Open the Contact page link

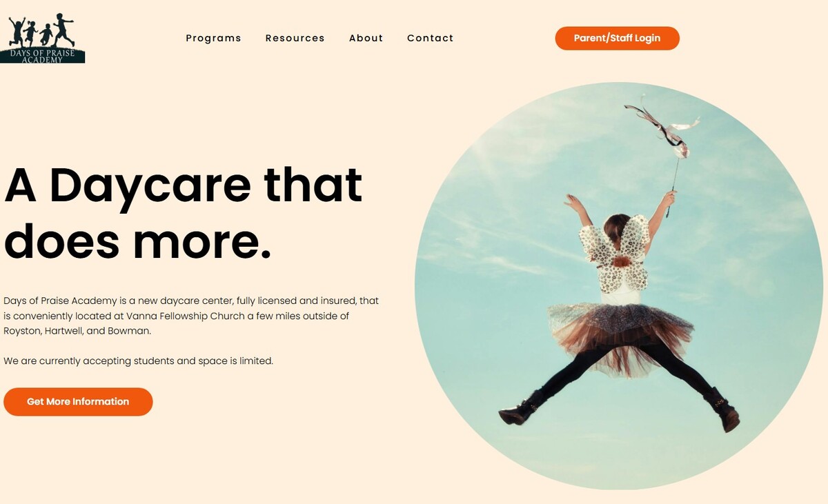[431, 38]
